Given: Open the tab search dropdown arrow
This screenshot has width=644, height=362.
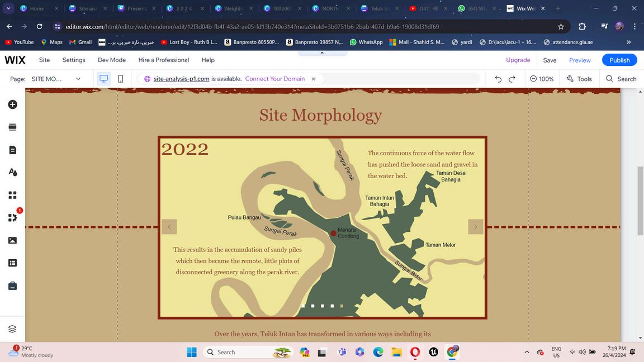Looking at the screenshot, I should (x=8, y=8).
